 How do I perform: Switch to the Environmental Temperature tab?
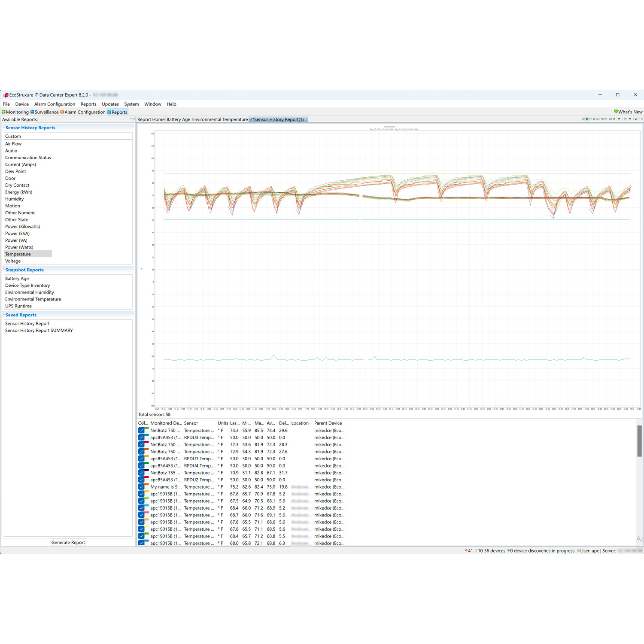click(x=220, y=119)
